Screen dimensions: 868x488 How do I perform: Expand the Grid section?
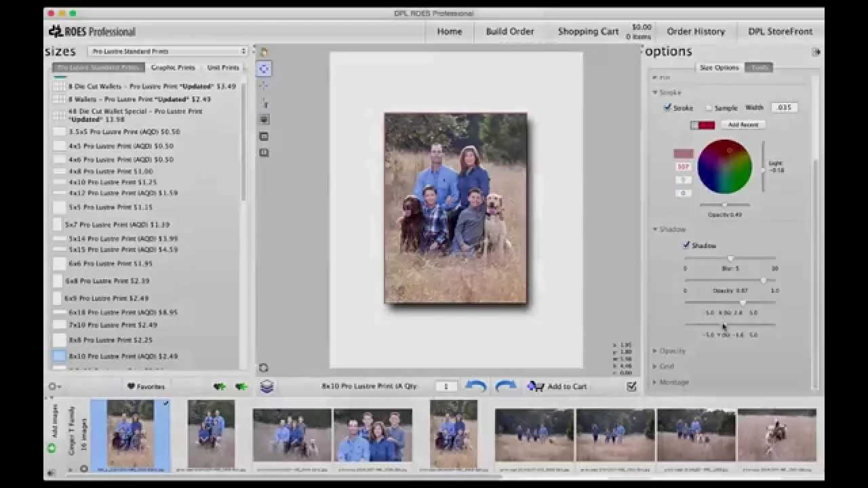655,367
